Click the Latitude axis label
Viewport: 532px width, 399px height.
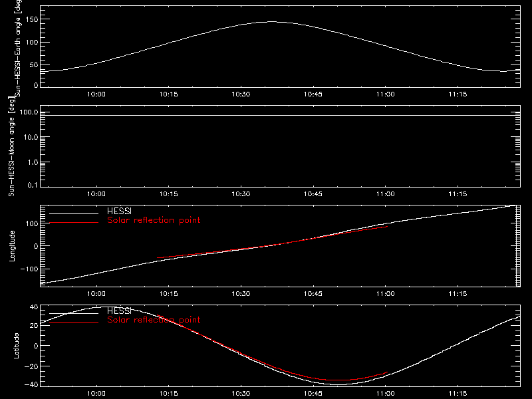(16, 346)
